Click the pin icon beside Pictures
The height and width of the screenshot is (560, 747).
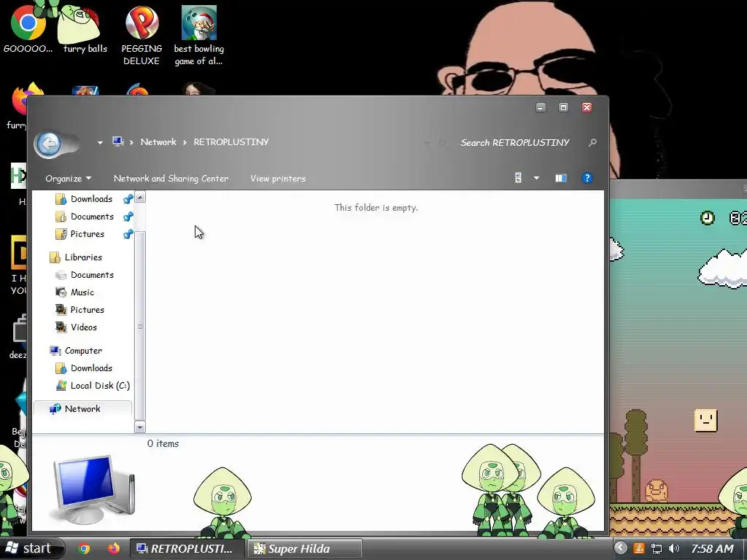tap(128, 234)
